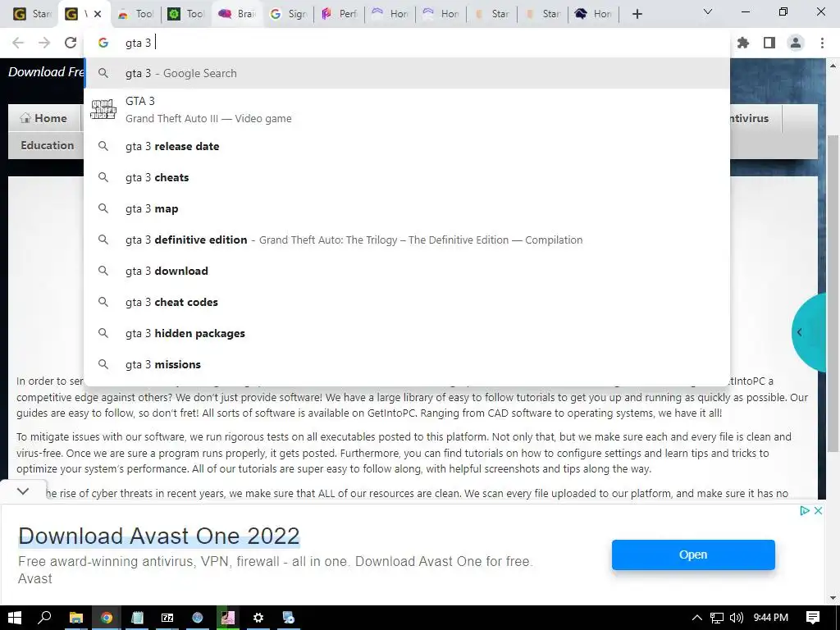Choose the 'gta 3 cheat codes' suggestion

pyautogui.click(x=407, y=302)
